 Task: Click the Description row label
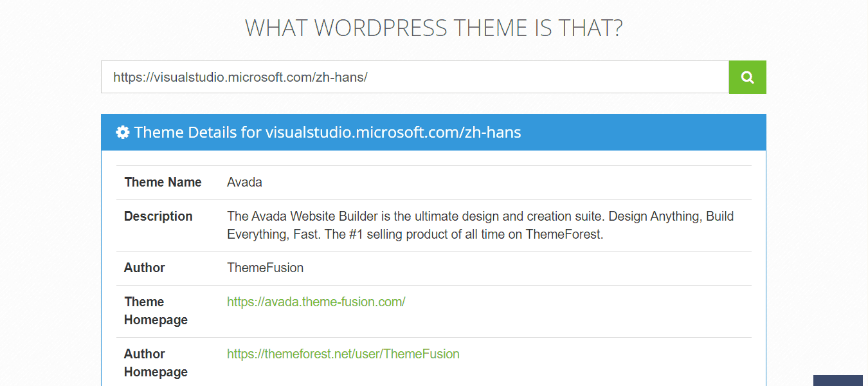point(158,216)
